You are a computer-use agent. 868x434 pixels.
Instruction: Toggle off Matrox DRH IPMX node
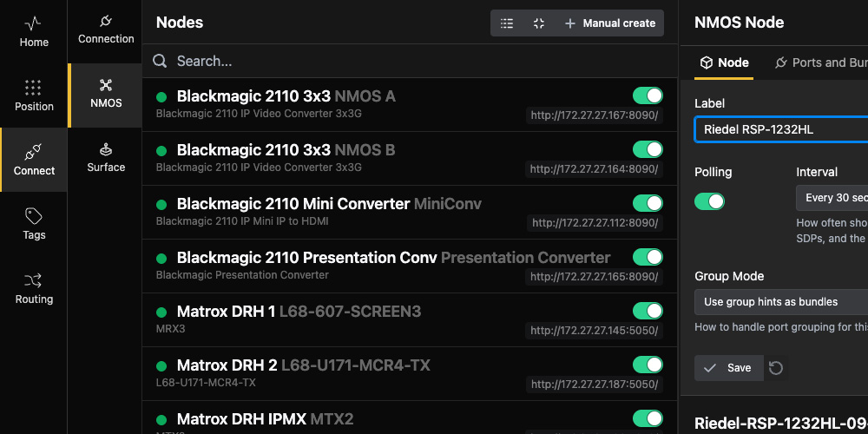(x=648, y=418)
